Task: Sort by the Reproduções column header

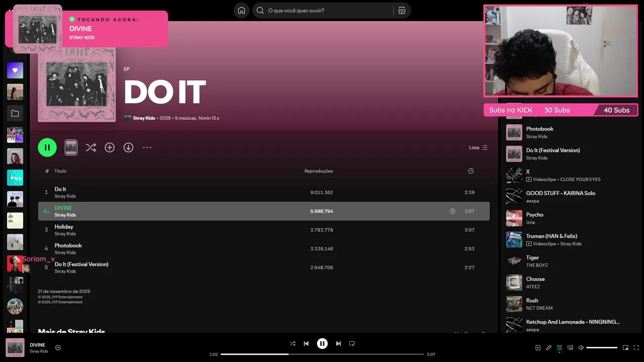Action: (318, 171)
